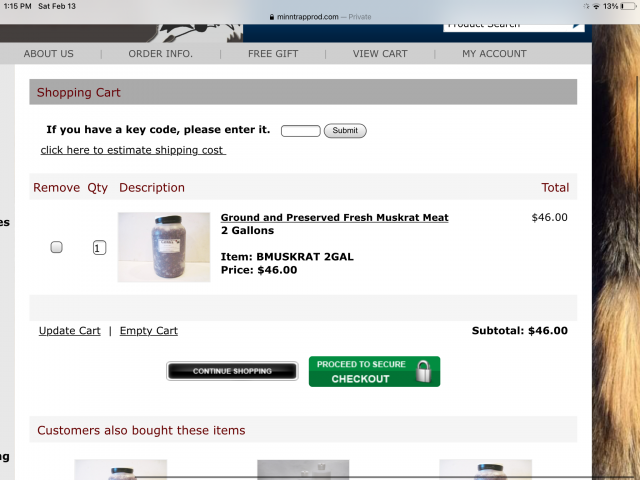
Task: Open the Order Info. menu item
Action: (160, 54)
